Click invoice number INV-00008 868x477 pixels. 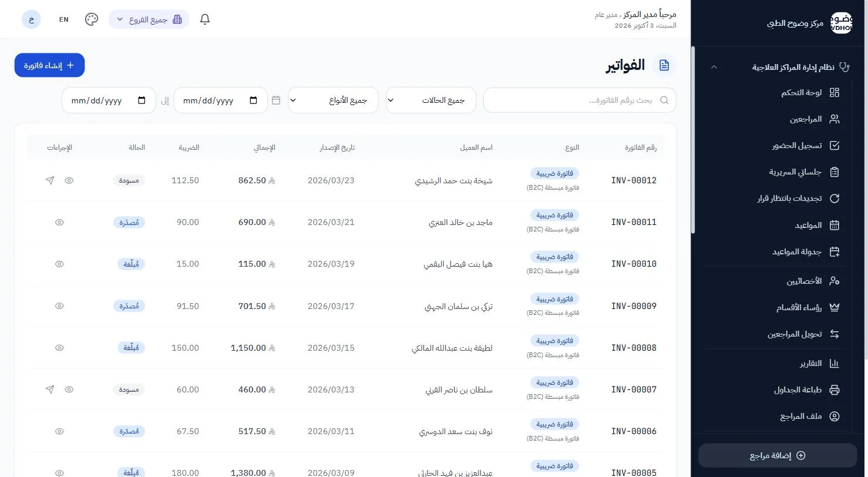point(634,348)
